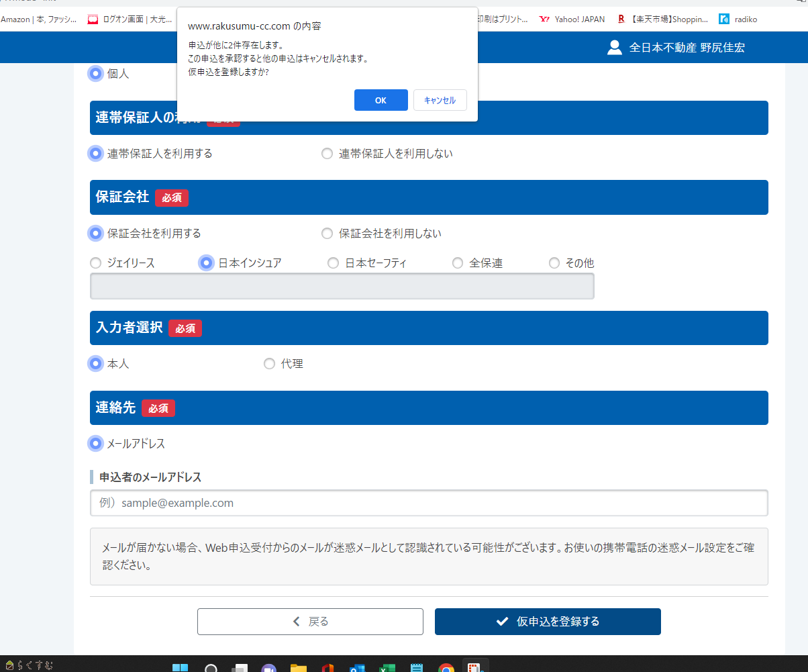This screenshot has width=808, height=672.
Task: Select 連帯保証人を利用しない radio option
Action: (327, 154)
